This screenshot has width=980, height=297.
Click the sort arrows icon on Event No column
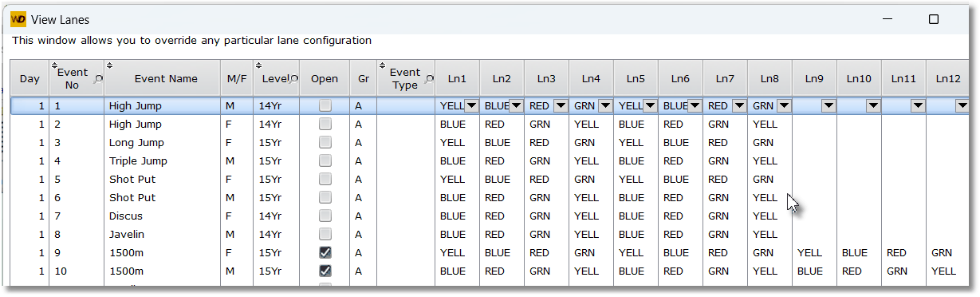pos(54,65)
